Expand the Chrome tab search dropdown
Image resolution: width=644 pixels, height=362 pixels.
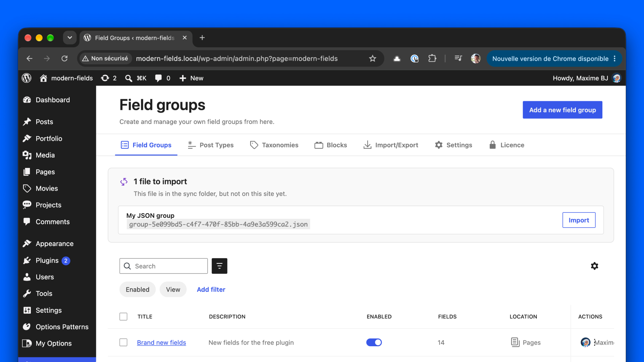[70, 38]
